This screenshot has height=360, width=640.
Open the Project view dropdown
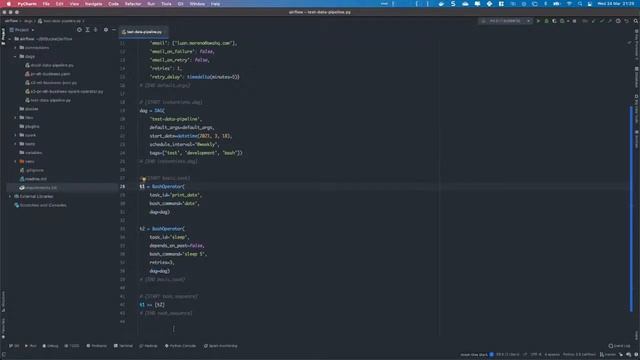[22, 30]
